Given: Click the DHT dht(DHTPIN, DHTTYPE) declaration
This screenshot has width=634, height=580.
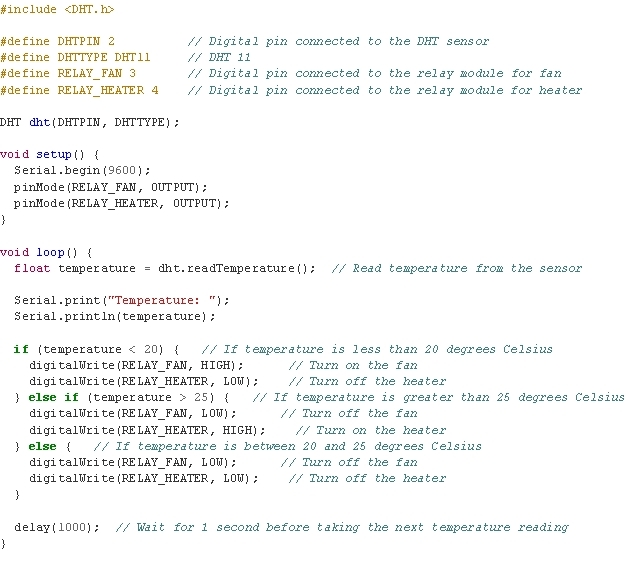Looking at the screenshot, I should (90, 122).
